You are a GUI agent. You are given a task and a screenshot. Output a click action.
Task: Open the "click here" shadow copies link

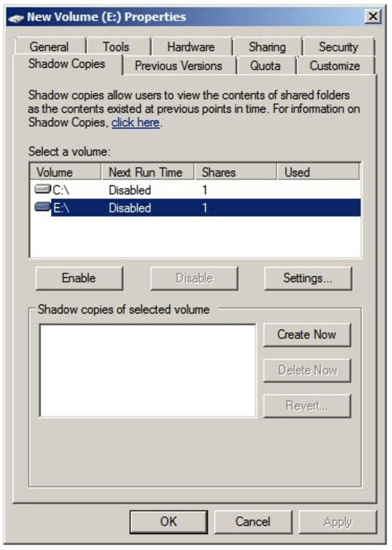click(136, 122)
